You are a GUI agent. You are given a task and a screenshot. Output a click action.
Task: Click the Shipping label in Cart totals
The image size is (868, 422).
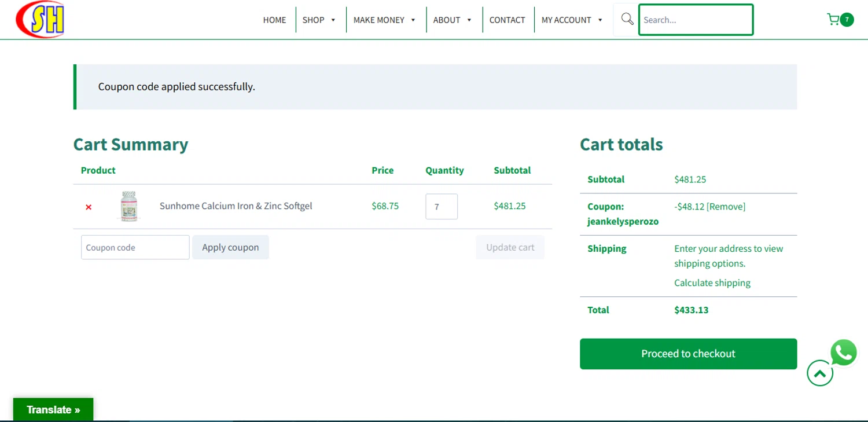point(607,248)
